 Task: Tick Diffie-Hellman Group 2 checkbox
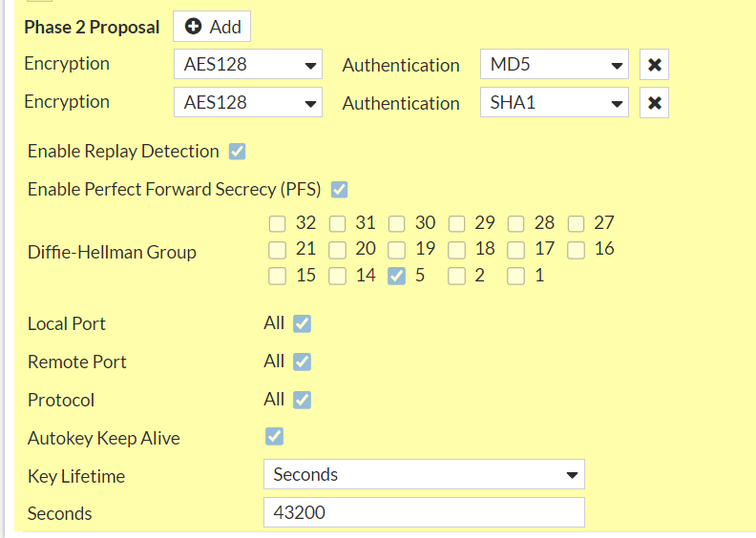pos(457,277)
